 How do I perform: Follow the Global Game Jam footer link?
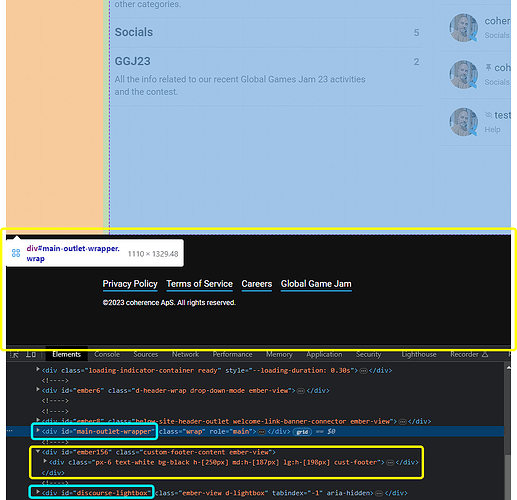[x=316, y=284]
